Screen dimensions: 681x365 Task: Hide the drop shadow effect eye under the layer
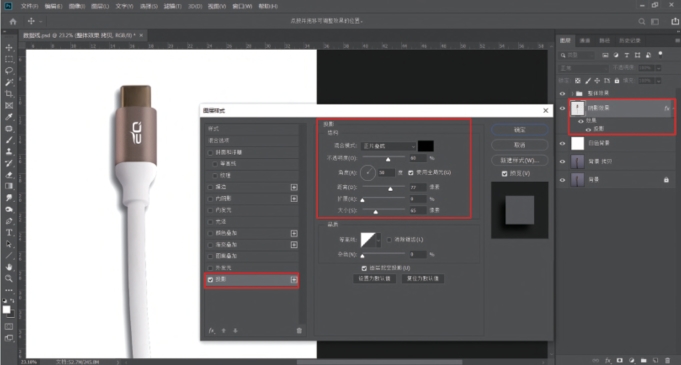(588, 129)
